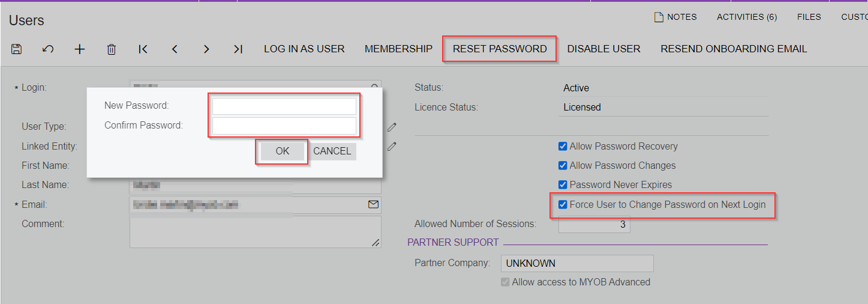Go to last record
Viewport: 868px width, 304px height.
point(238,49)
